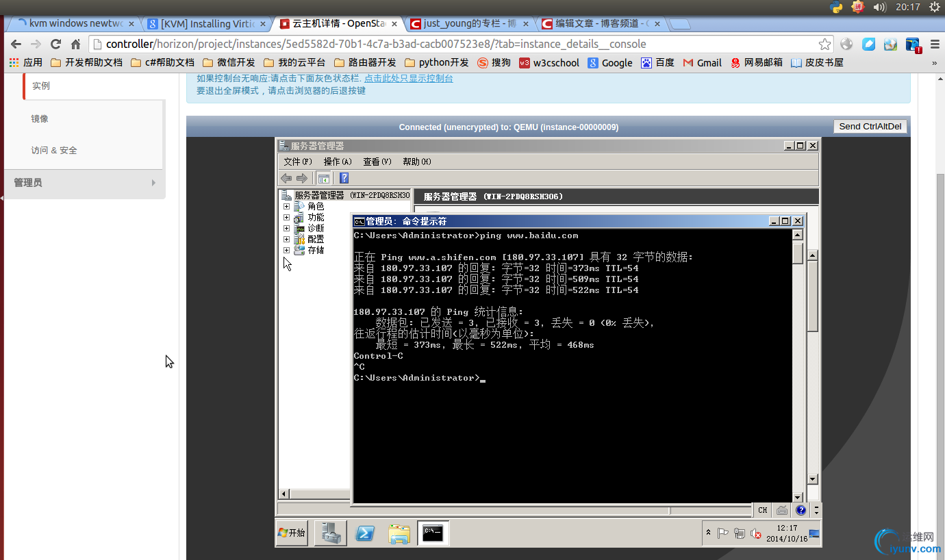This screenshot has width=945, height=560.
Task: Click the Send CtrlAltDel button
Action: click(x=870, y=126)
